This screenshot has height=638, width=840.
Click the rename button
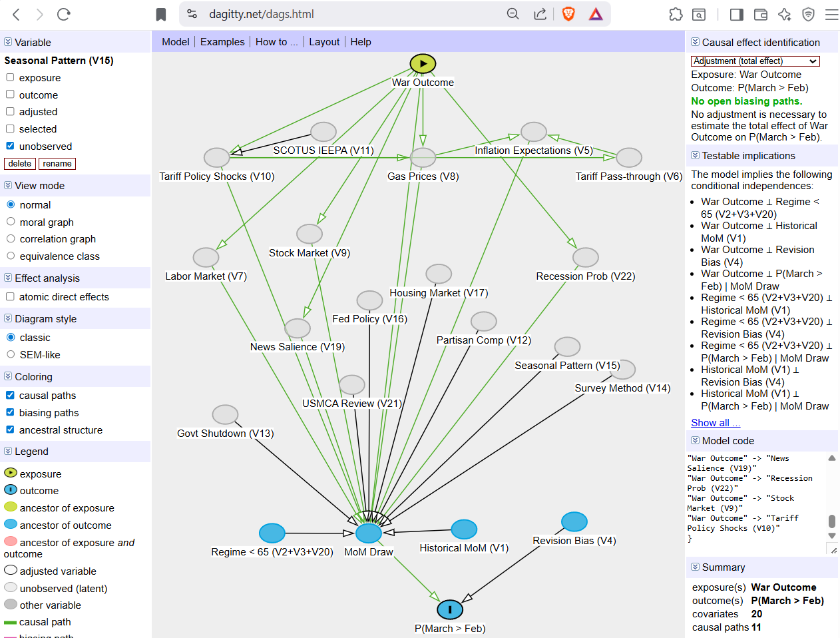[57, 164]
